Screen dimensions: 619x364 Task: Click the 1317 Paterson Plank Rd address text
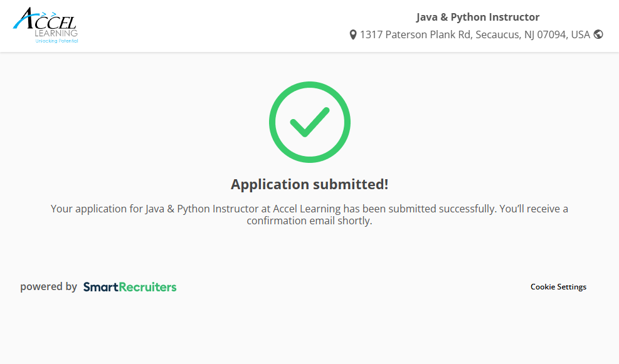pyautogui.click(x=415, y=34)
